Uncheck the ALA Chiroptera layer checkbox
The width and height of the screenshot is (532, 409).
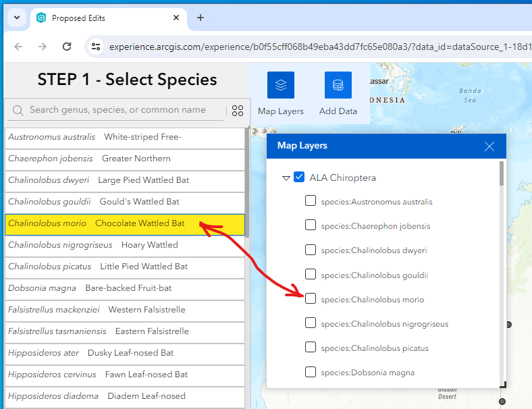[x=300, y=178]
